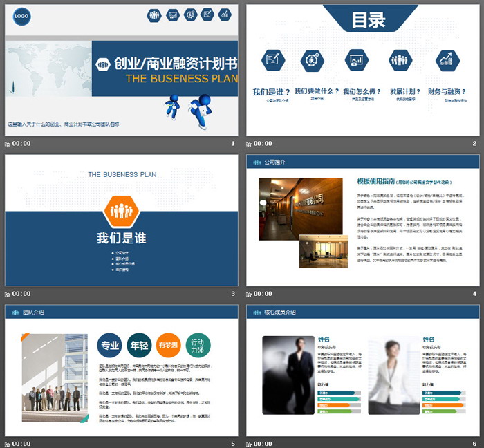Click the growth-chart hexagon above 财务与融资
Screen dimensions: 484x448
click(447, 60)
